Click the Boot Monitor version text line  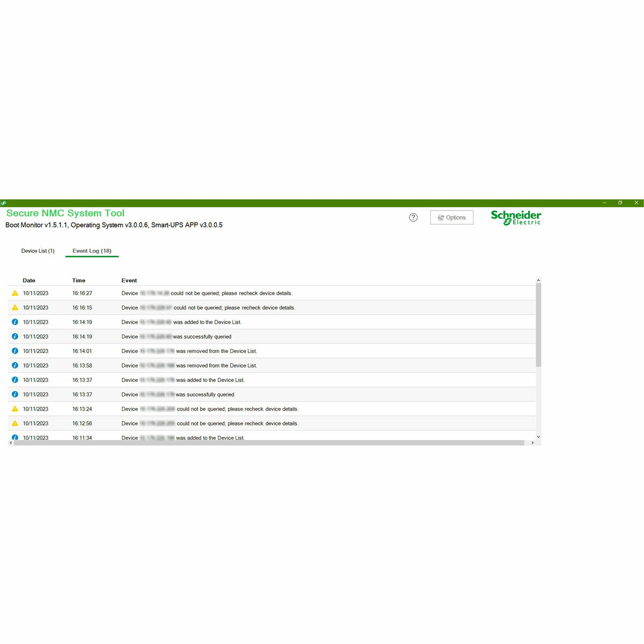[x=114, y=225]
